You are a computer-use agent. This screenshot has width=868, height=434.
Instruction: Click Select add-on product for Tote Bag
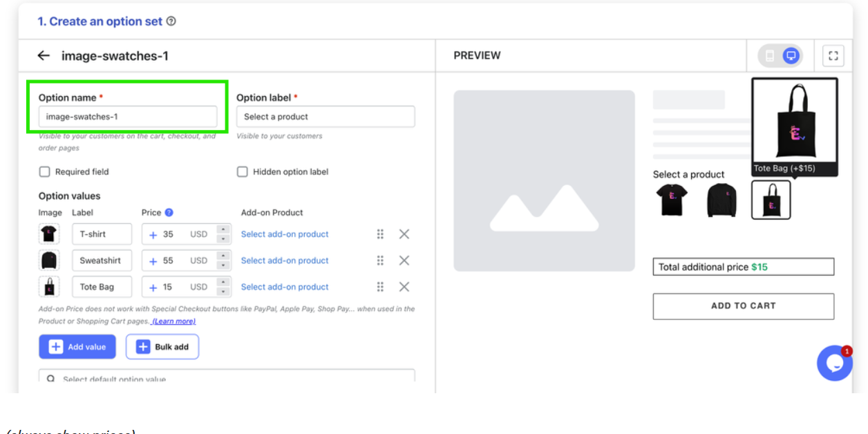point(285,287)
